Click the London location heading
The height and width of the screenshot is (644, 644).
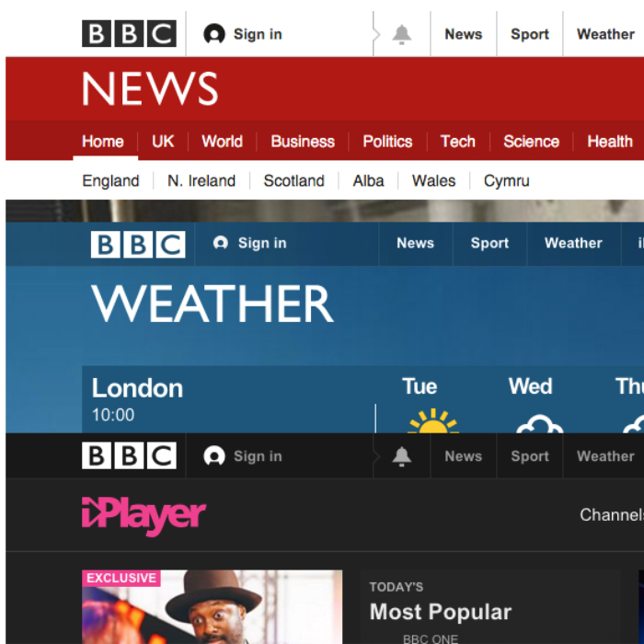point(137,388)
